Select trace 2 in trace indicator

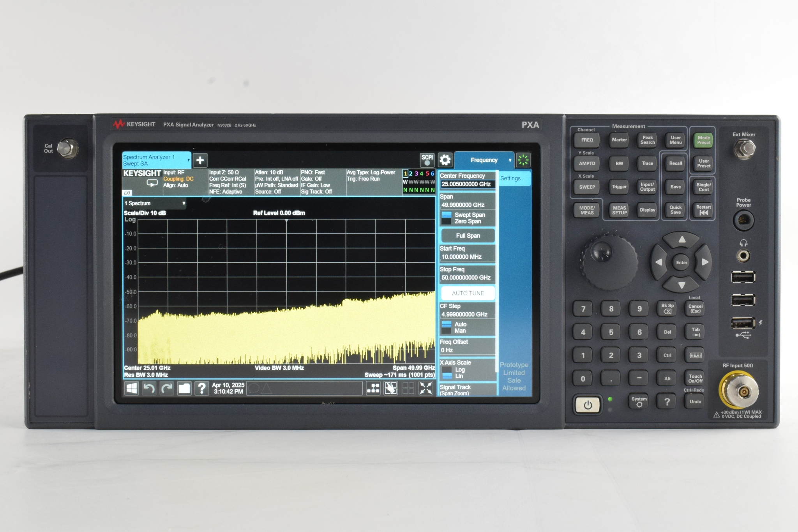tap(411, 174)
